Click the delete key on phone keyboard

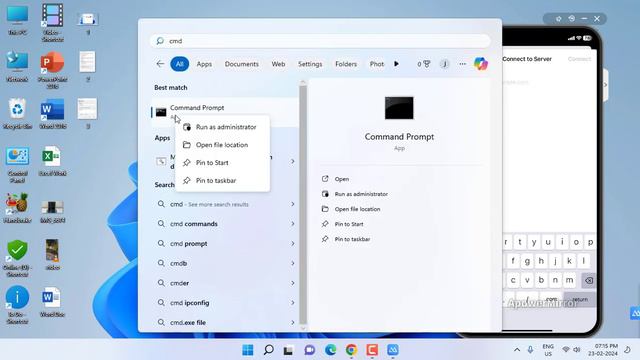coord(589,280)
